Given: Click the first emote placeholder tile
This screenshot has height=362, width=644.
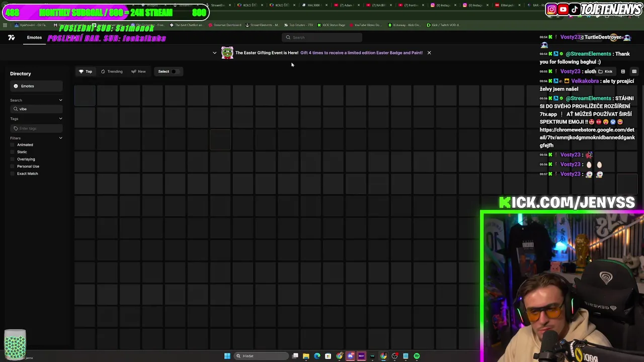Looking at the screenshot, I should 85,96.
